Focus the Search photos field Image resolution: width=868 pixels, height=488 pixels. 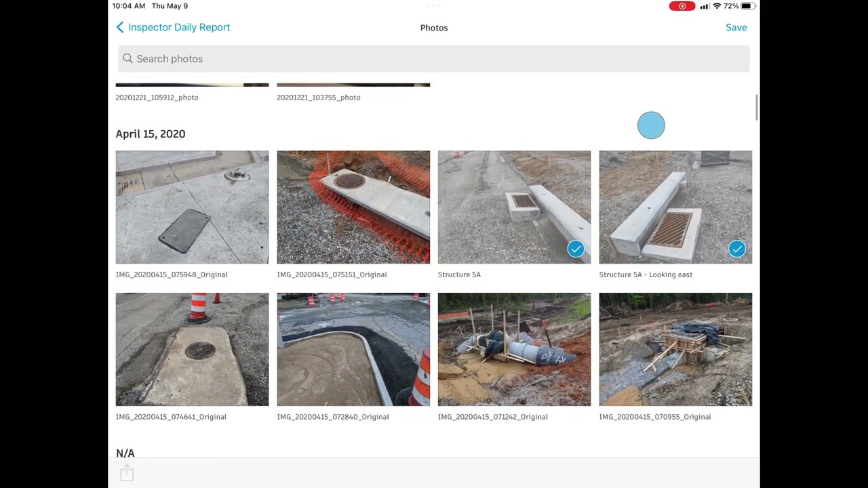pos(434,59)
